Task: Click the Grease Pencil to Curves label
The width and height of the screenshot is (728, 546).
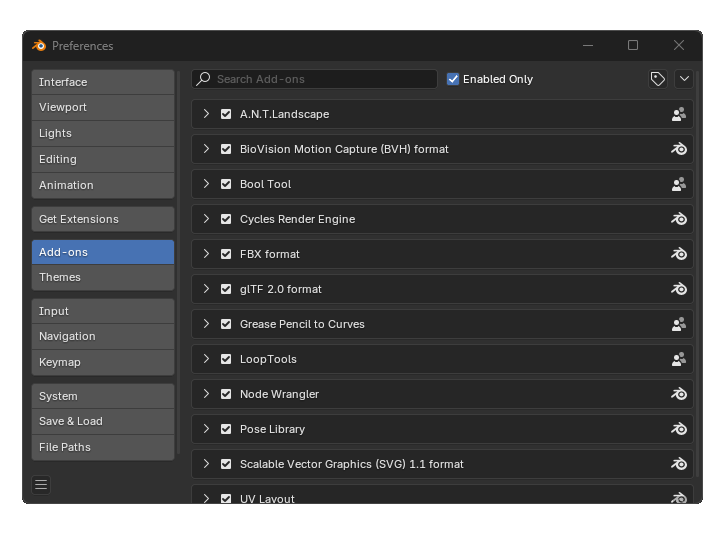Action: point(302,324)
